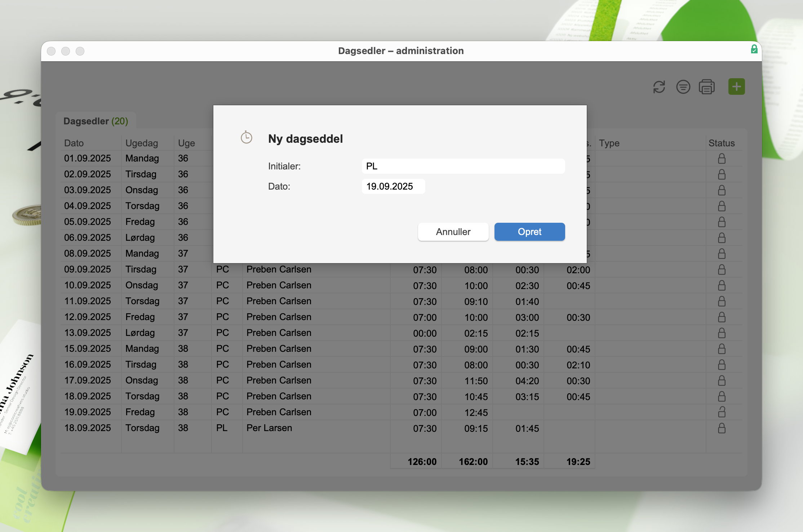The image size is (803, 532).
Task: Select the Dagsedler (20) tab
Action: click(x=96, y=121)
